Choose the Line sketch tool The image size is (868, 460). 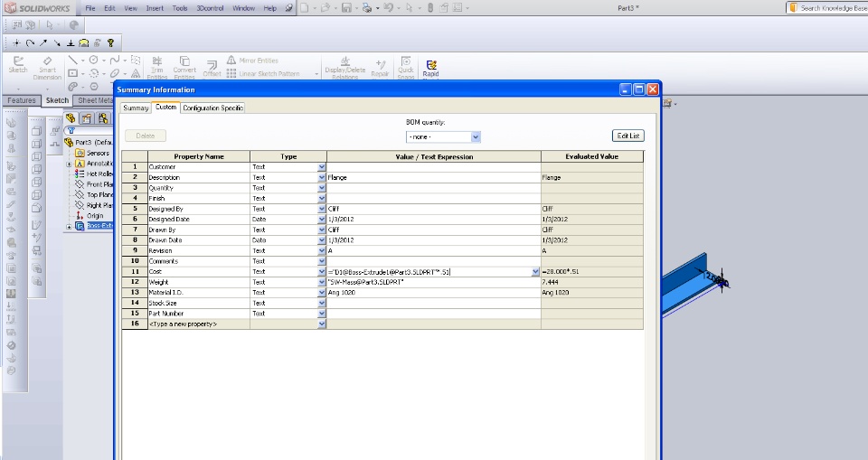(x=72, y=60)
